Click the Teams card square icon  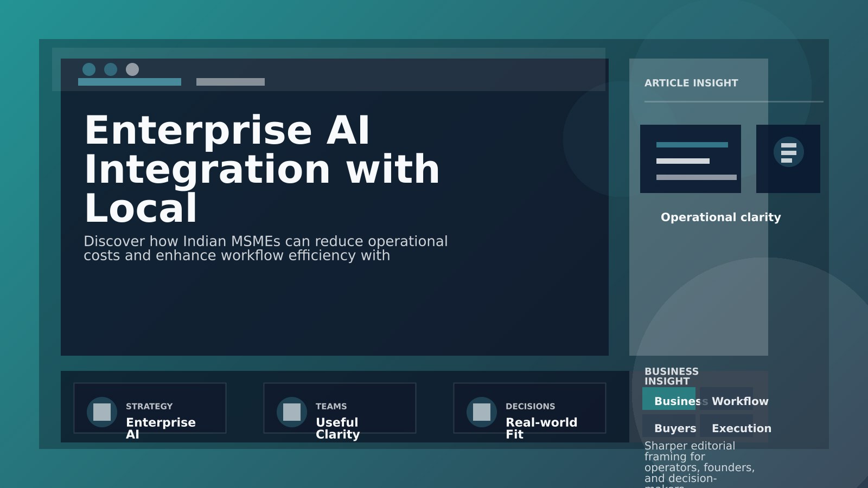(x=292, y=412)
